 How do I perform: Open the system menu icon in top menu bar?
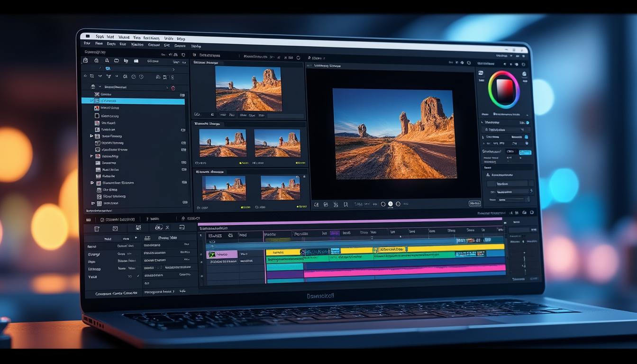[87, 36]
